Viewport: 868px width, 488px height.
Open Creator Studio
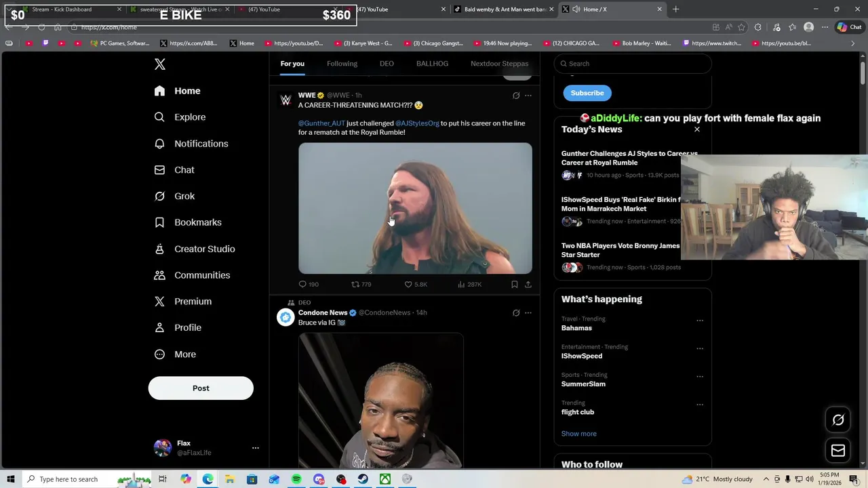pos(195,249)
